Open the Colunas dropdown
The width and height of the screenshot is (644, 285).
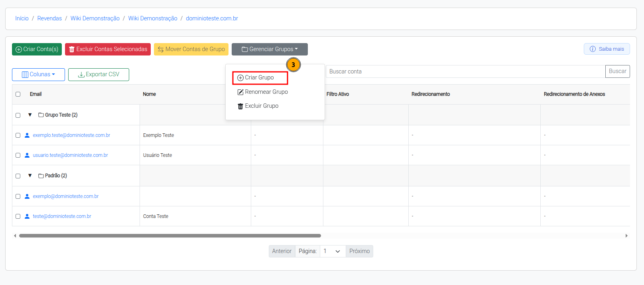click(38, 75)
